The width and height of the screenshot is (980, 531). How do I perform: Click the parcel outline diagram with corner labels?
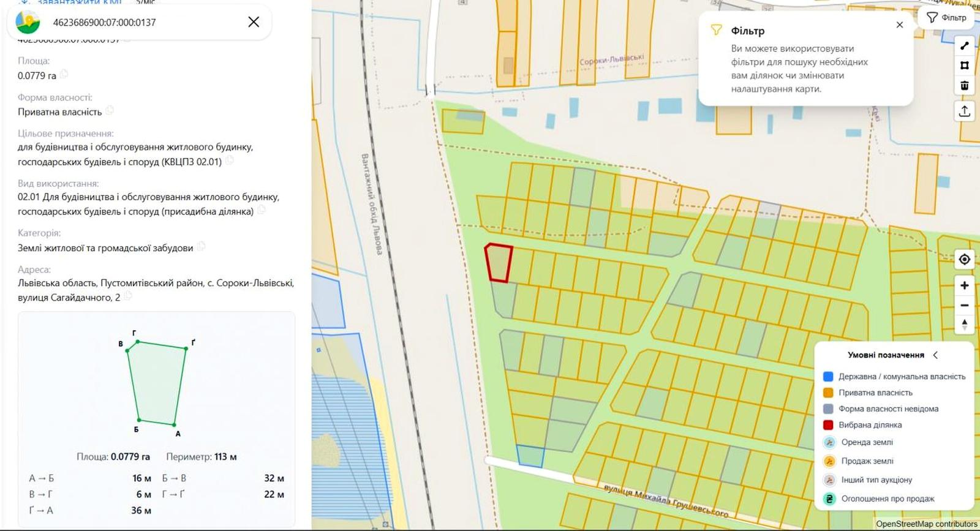pyautogui.click(x=157, y=383)
